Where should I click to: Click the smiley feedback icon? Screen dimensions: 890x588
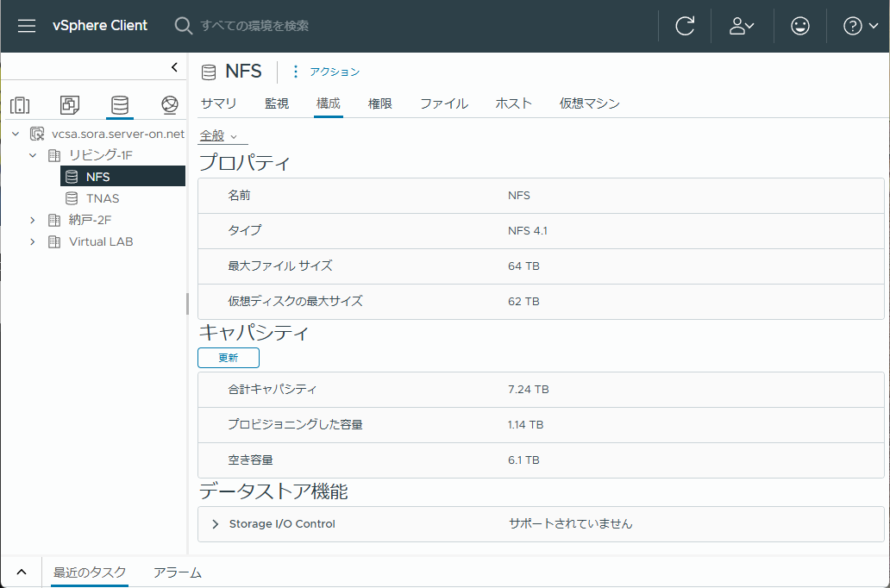[799, 26]
